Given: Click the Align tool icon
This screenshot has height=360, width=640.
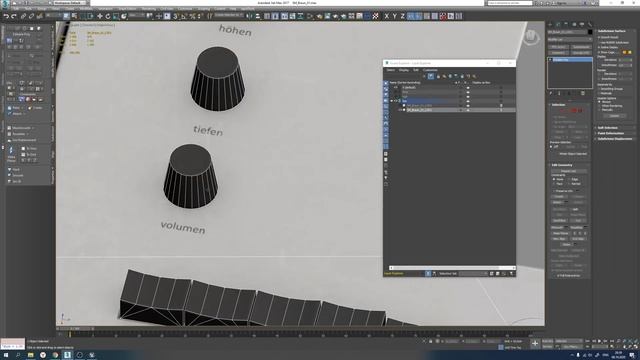Looking at the screenshot, I should pyautogui.click(x=258, y=16).
